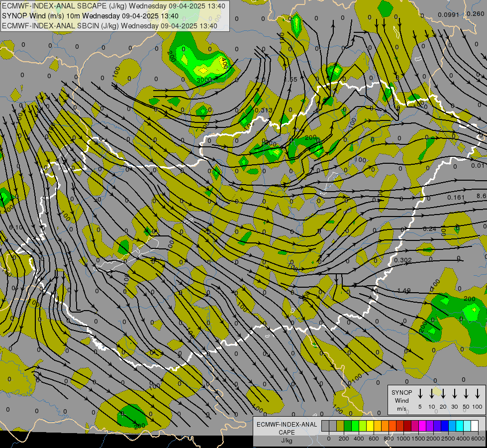Click the '8.6' value at right edge

(481, 196)
